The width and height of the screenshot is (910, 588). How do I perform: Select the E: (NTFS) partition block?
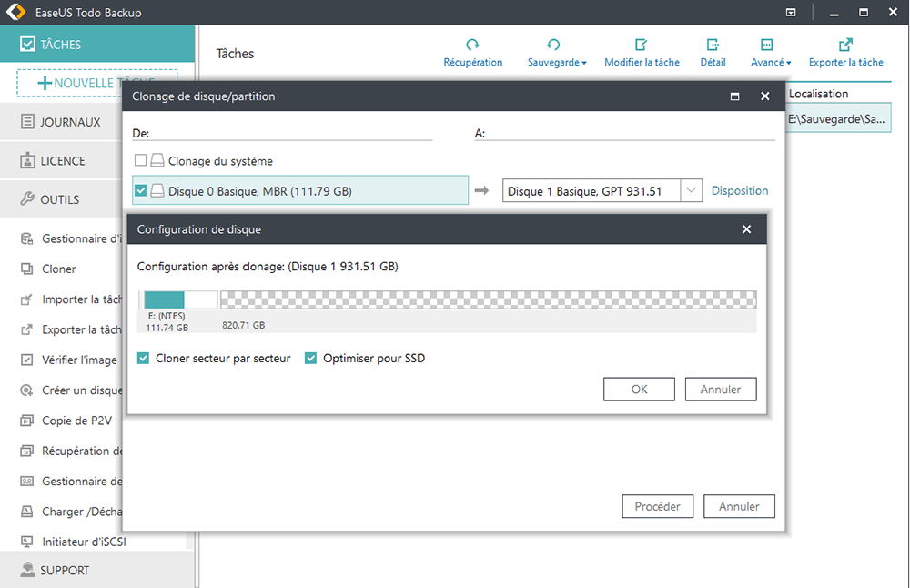coord(180,299)
